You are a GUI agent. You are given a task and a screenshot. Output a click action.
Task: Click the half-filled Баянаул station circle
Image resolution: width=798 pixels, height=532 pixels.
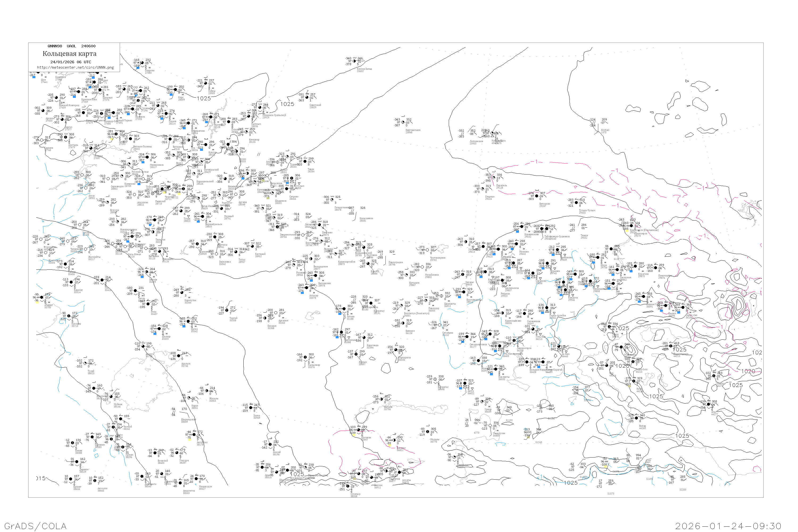[403, 323]
